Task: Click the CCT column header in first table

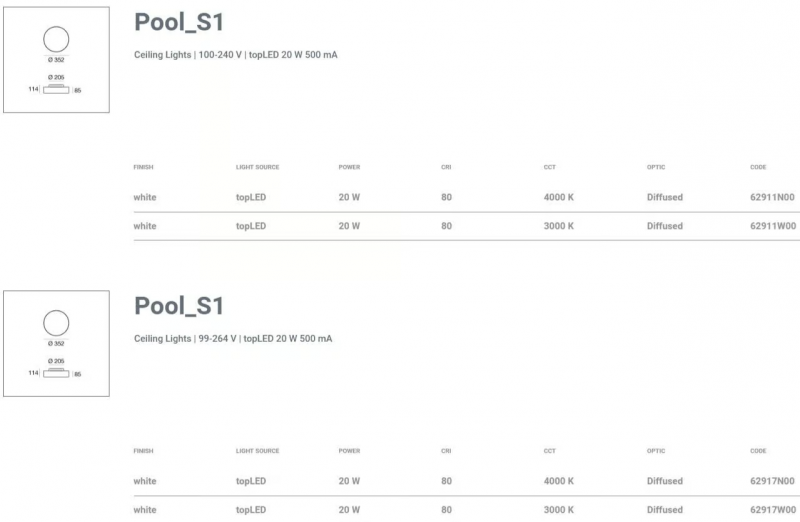Action: click(x=549, y=167)
